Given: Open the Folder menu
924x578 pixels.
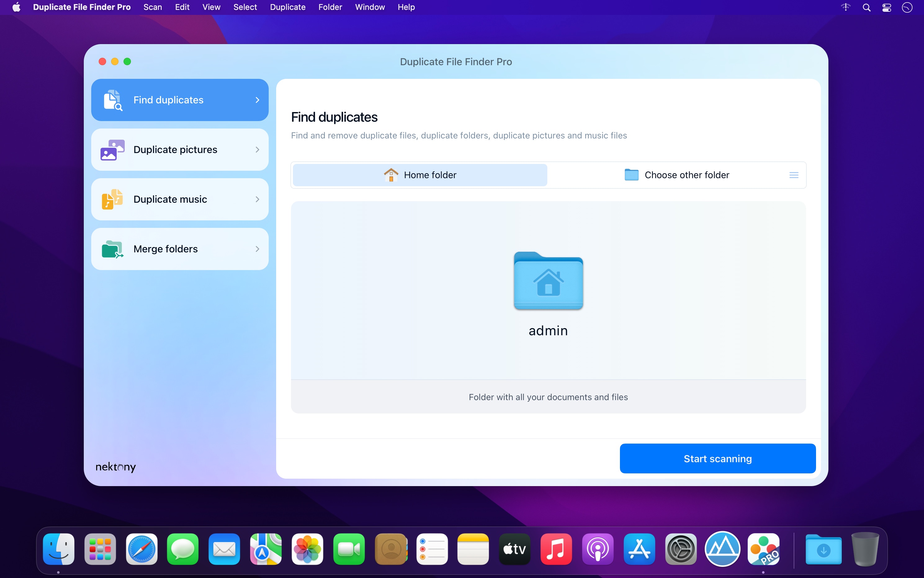Looking at the screenshot, I should pyautogui.click(x=330, y=7).
